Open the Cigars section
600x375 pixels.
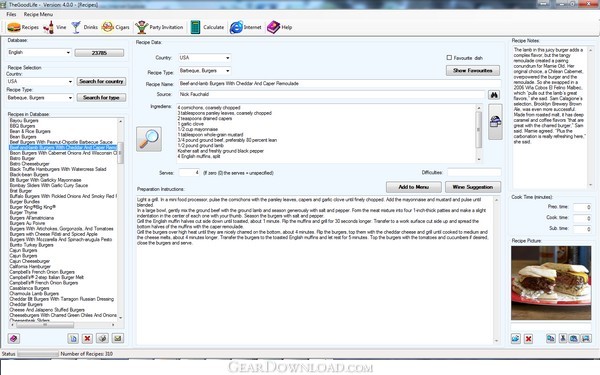pyautogui.click(x=115, y=27)
